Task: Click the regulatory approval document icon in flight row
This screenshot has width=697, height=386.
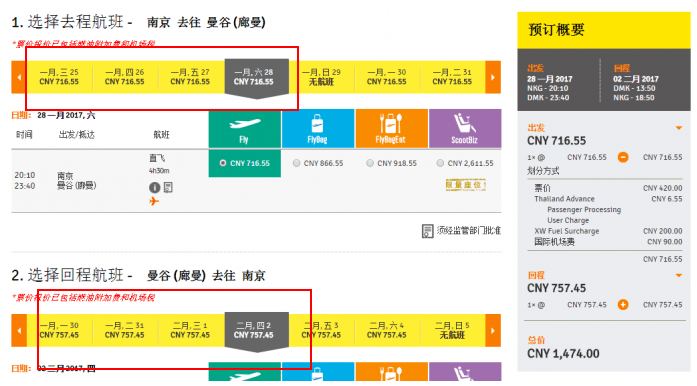Action: pos(168,188)
